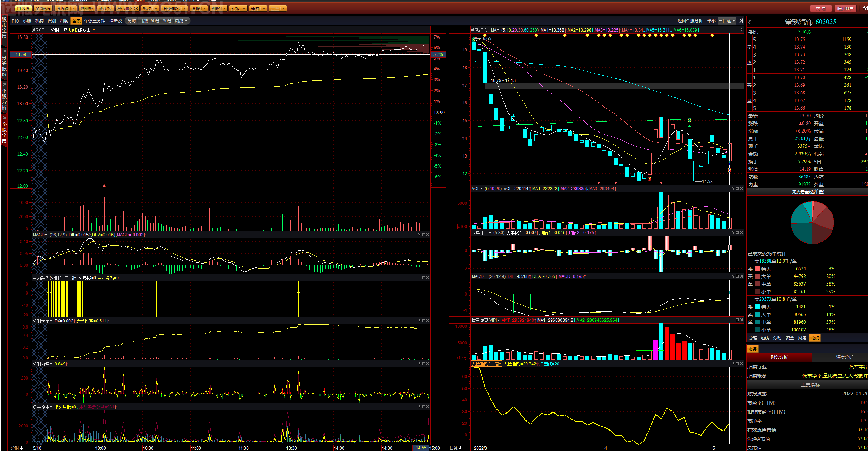Click the 大单 sell order teal swatch
Image resolution: width=868 pixels, height=451 pixels.
[758, 315]
